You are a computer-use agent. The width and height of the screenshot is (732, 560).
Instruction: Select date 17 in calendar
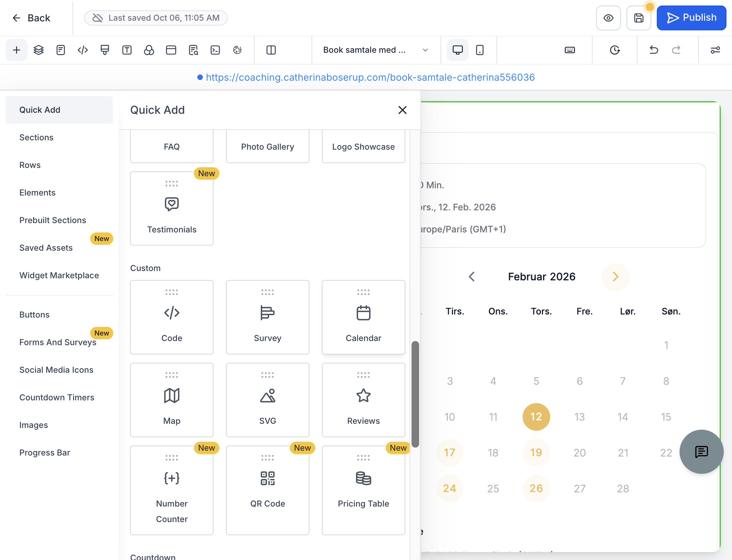449,453
